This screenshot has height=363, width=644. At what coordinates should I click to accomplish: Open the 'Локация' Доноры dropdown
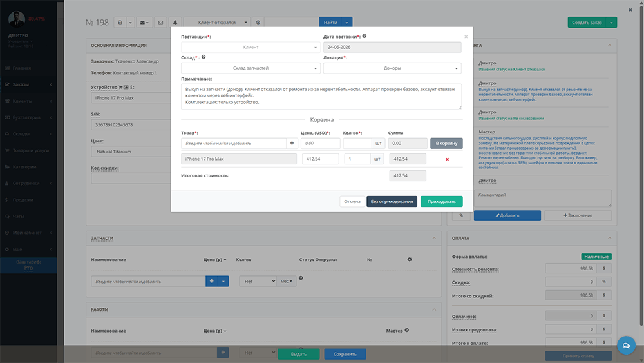click(x=392, y=68)
